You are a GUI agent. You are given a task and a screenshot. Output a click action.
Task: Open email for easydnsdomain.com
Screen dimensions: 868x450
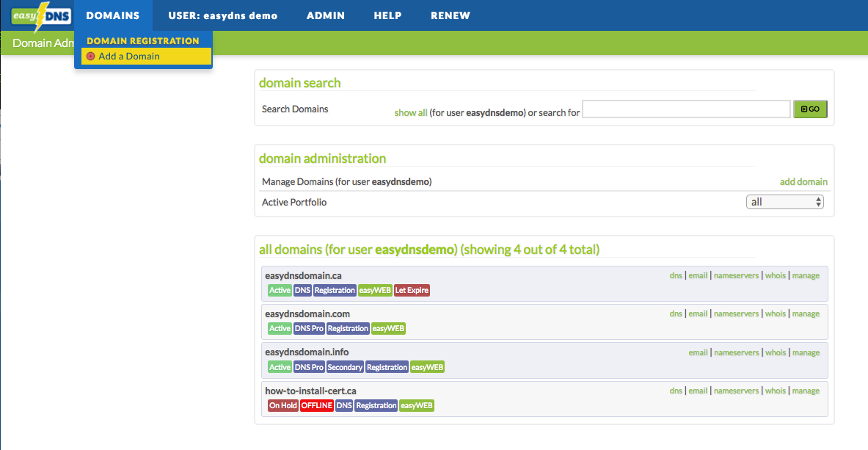[698, 313]
